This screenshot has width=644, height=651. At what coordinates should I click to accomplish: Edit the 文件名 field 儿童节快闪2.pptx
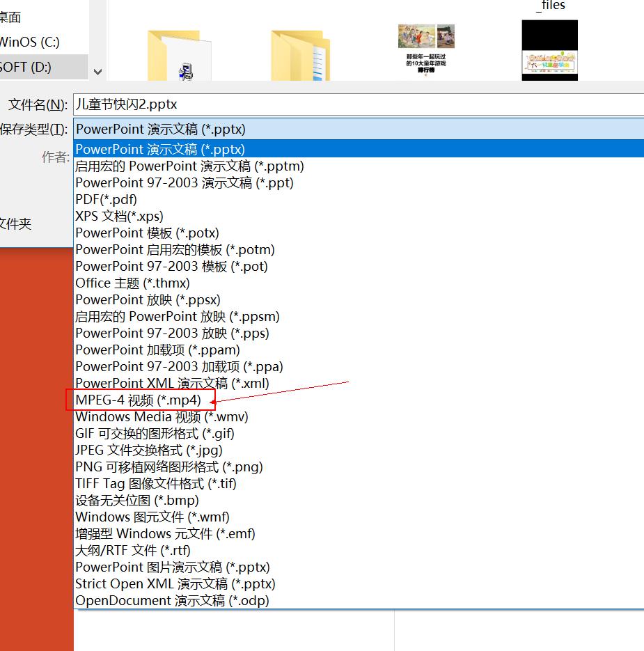[x=359, y=104]
